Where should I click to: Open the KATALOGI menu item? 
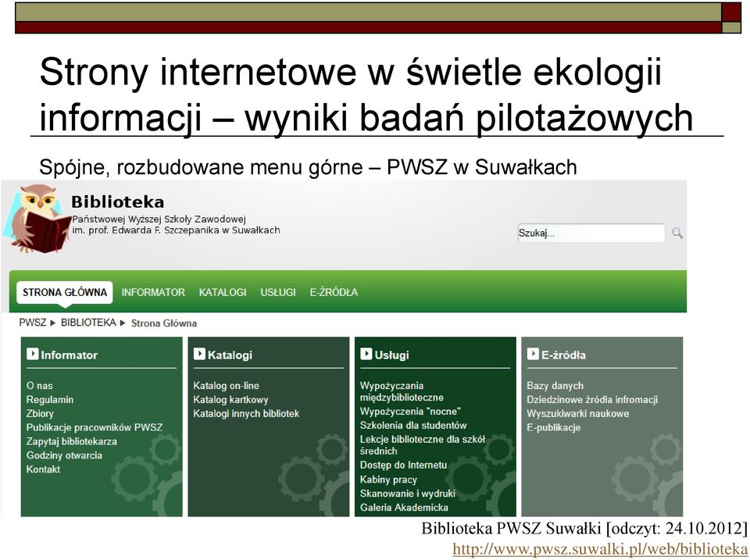tap(223, 292)
